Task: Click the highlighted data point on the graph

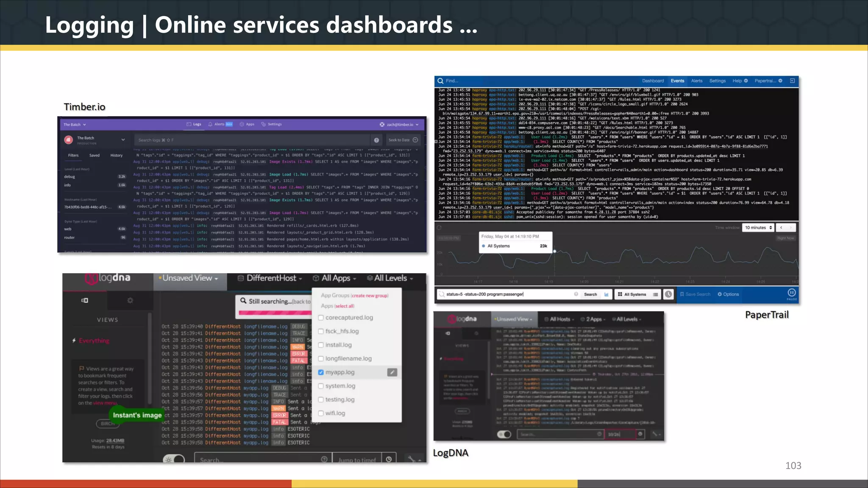Action: (x=554, y=252)
